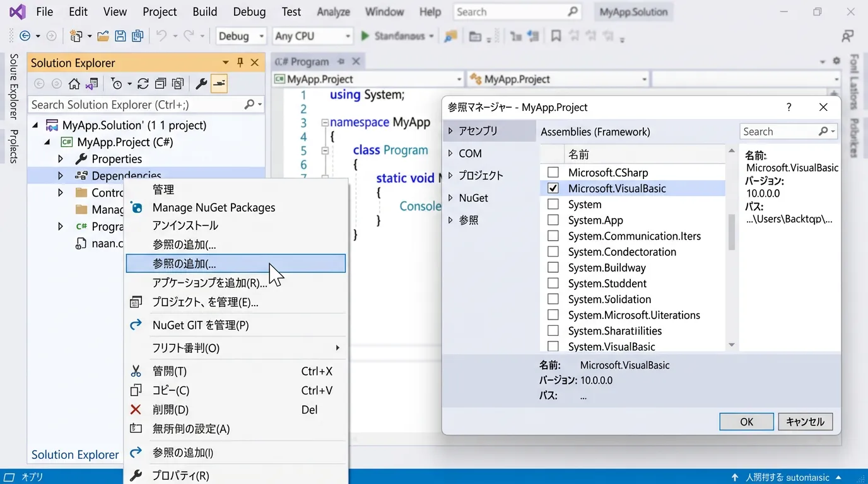Uncheck the Microsoft.VisualBasic assembly checkbox
The height and width of the screenshot is (484, 868).
click(553, 188)
